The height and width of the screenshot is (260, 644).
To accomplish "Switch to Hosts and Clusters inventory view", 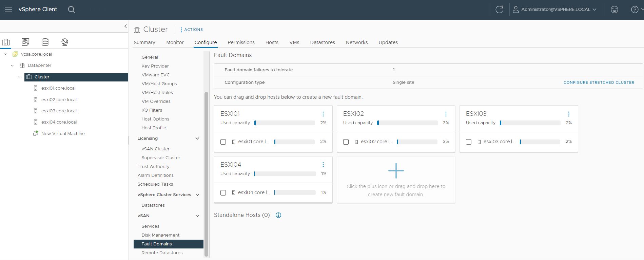I will 6,42.
